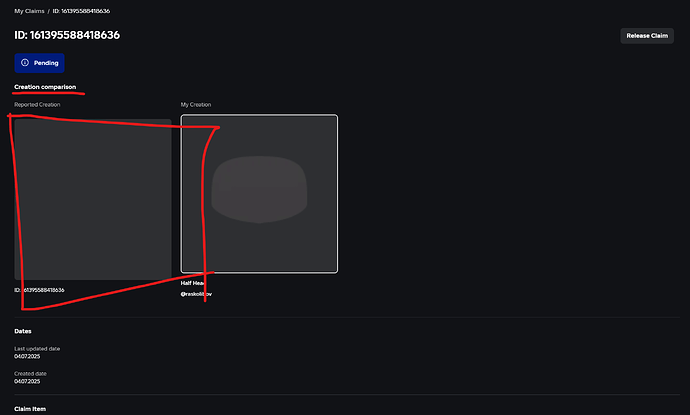Click the Claim Item section heading
690x415 pixels.
tap(30, 409)
